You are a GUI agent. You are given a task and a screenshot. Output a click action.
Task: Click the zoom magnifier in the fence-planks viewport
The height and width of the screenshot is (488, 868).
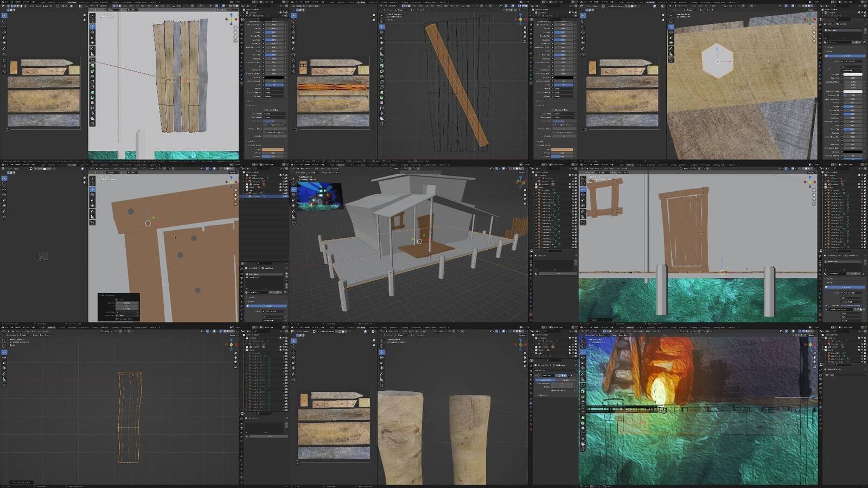(x=235, y=27)
